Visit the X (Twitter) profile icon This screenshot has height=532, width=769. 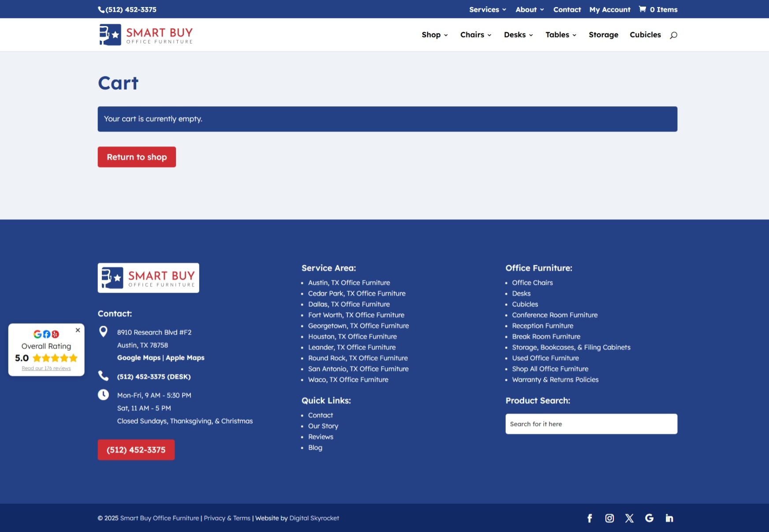click(x=629, y=518)
